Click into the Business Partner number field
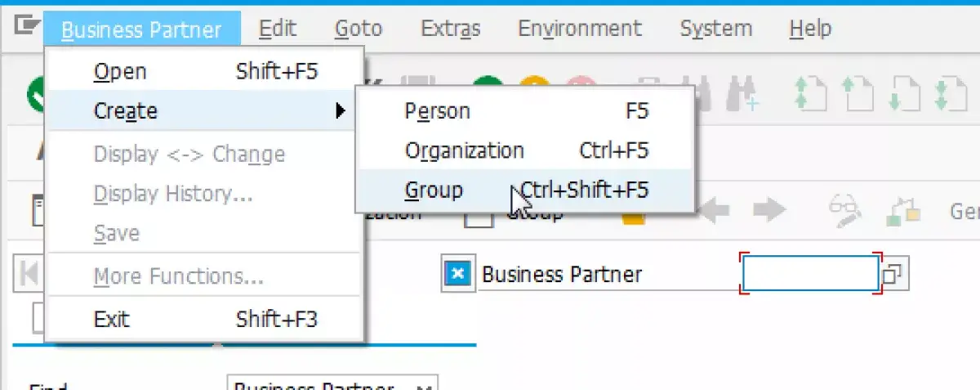This screenshot has width=980, height=390. (x=810, y=274)
